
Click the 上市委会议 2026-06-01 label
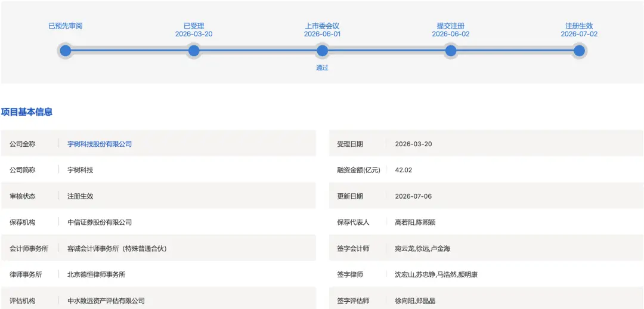[x=323, y=30]
